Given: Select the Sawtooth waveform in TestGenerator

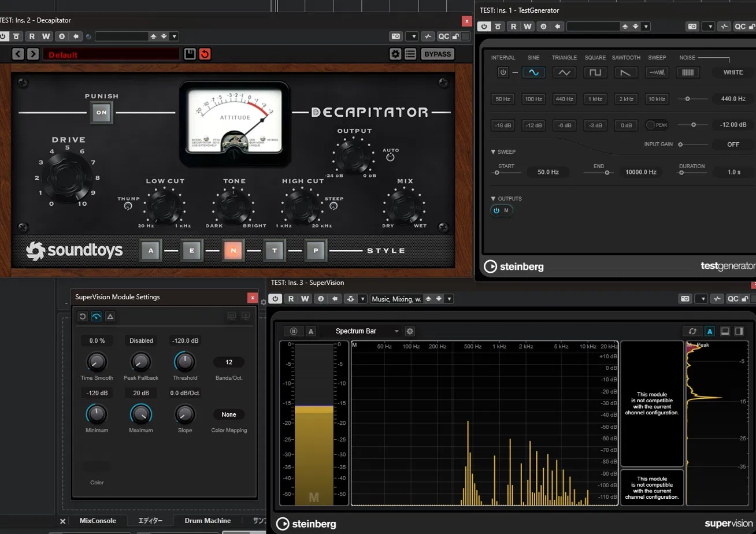Looking at the screenshot, I should (626, 72).
